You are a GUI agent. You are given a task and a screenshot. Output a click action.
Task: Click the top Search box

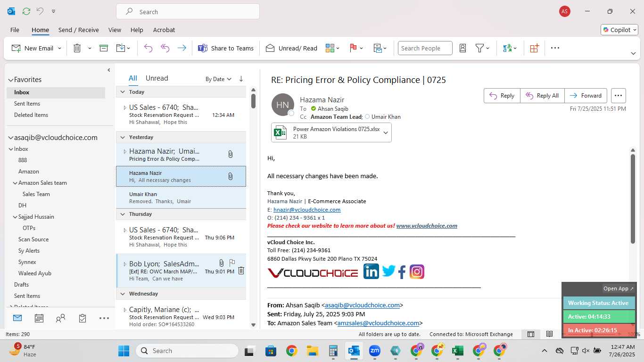188,12
